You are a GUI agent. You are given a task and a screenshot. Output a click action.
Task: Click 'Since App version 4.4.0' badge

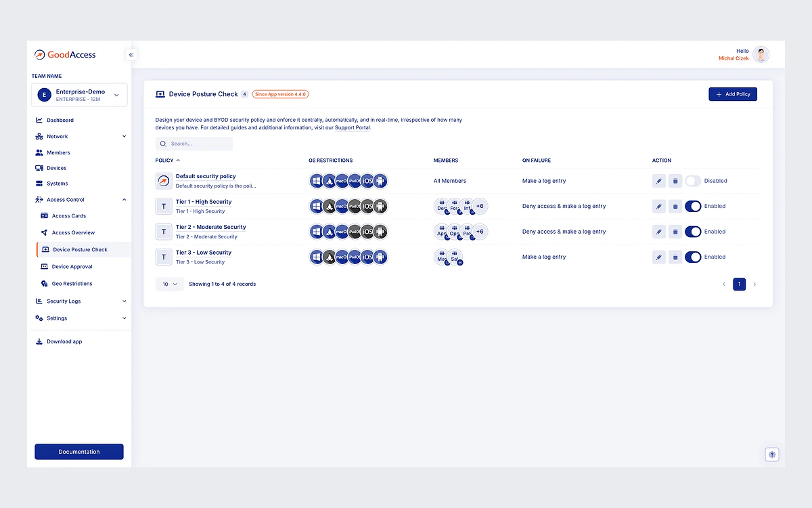pyautogui.click(x=281, y=94)
